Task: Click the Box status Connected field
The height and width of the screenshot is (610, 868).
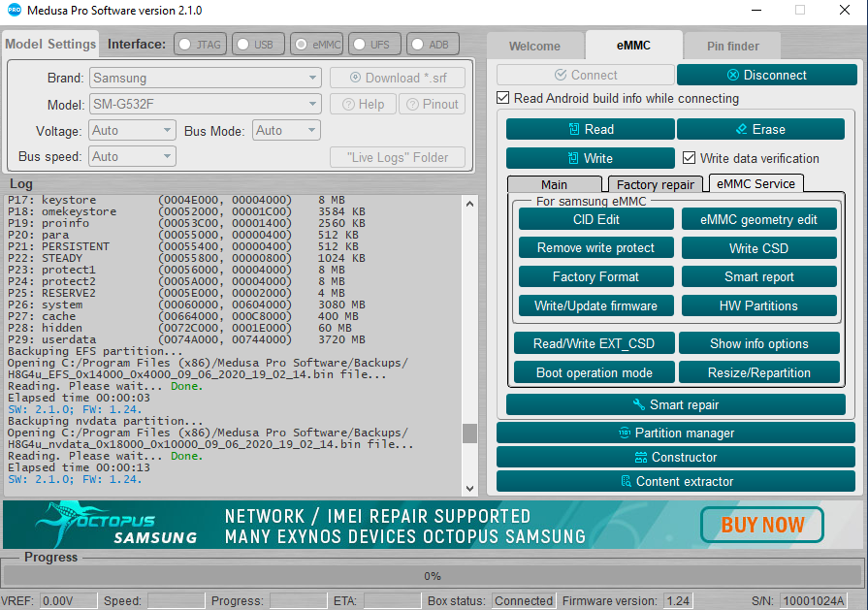Action: pyautogui.click(x=523, y=600)
